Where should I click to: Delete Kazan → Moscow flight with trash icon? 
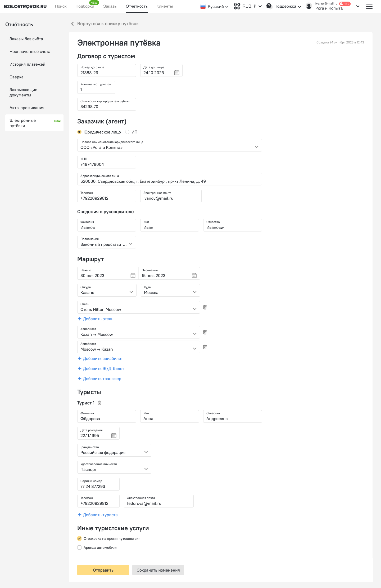coord(205,332)
